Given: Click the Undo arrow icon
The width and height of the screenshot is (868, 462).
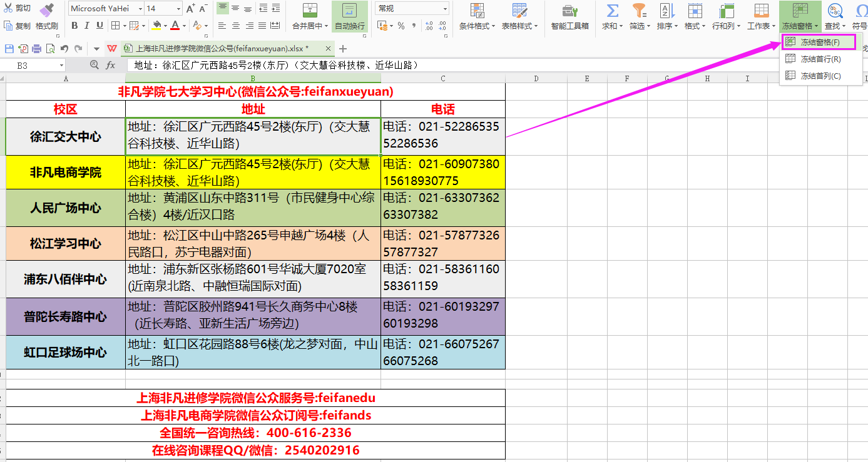Looking at the screenshot, I should 64,49.
